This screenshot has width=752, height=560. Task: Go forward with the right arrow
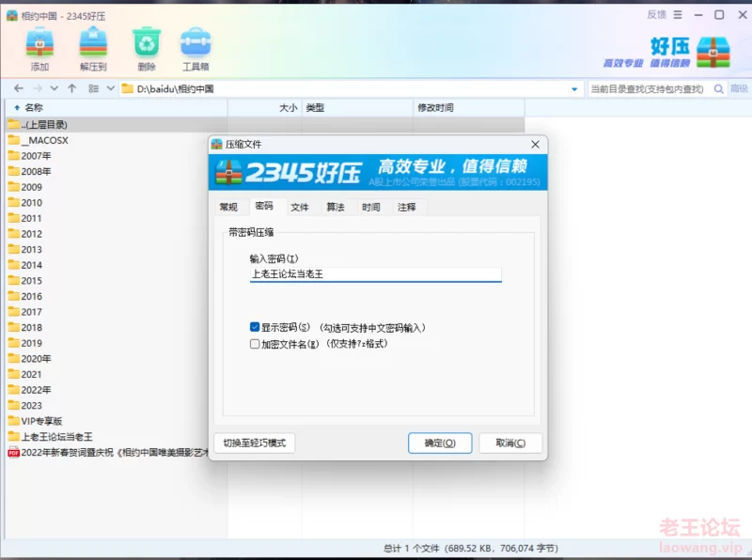coord(38,88)
